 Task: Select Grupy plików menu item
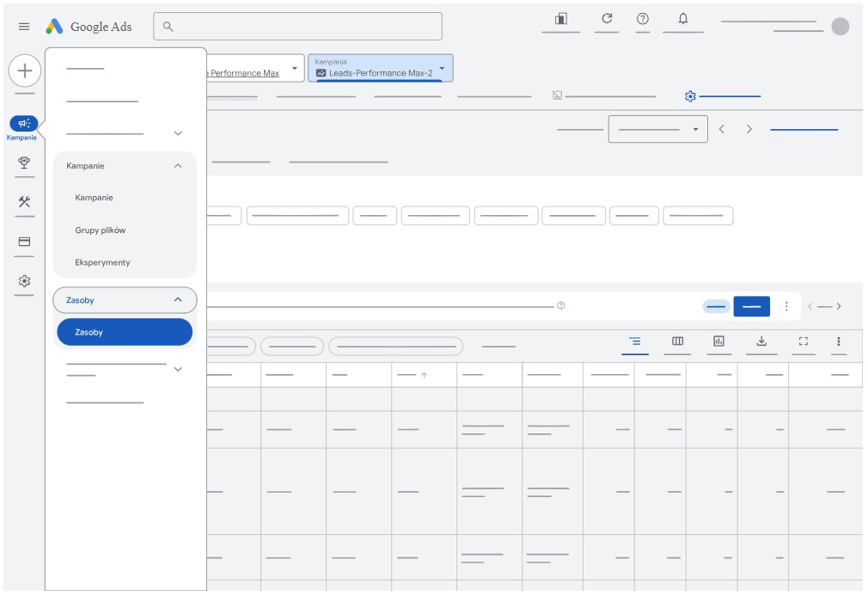100,230
